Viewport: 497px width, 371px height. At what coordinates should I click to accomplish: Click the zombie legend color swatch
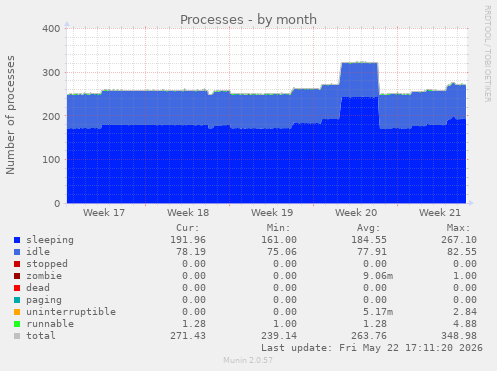click(17, 276)
